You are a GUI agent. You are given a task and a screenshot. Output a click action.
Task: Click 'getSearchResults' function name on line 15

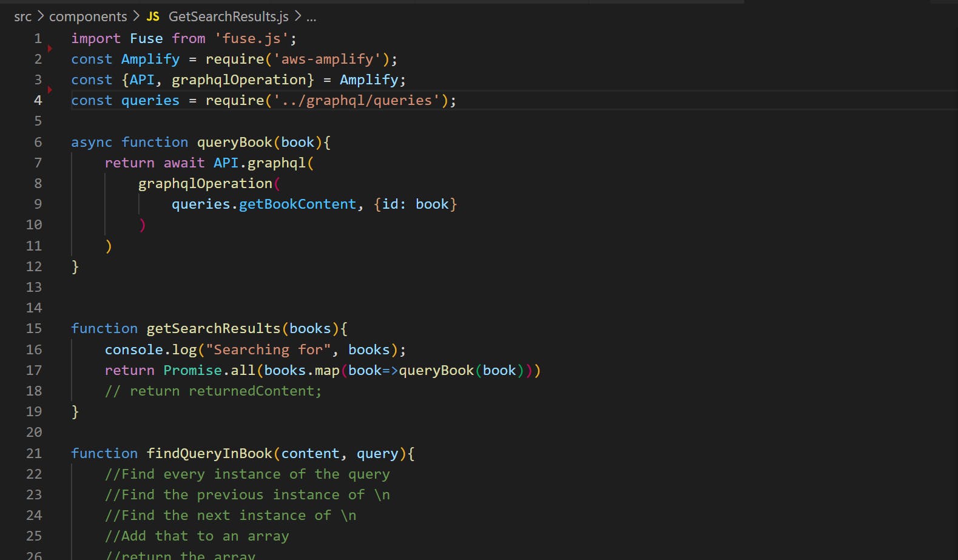pos(214,328)
